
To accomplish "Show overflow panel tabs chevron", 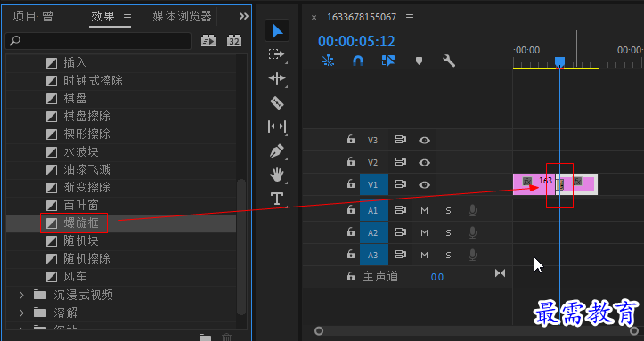I will click(244, 16).
